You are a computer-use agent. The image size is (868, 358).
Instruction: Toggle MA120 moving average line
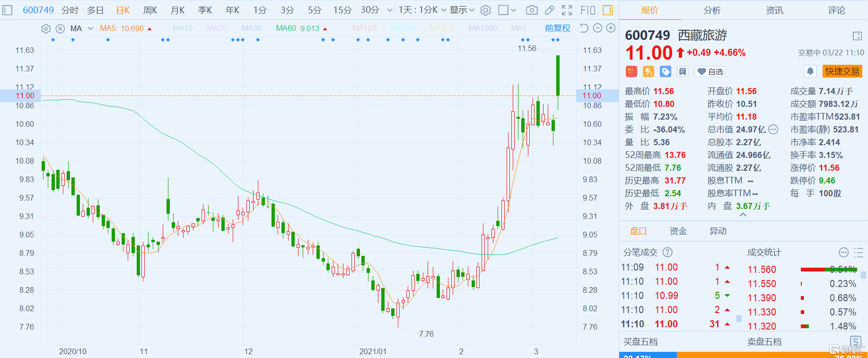(365, 28)
